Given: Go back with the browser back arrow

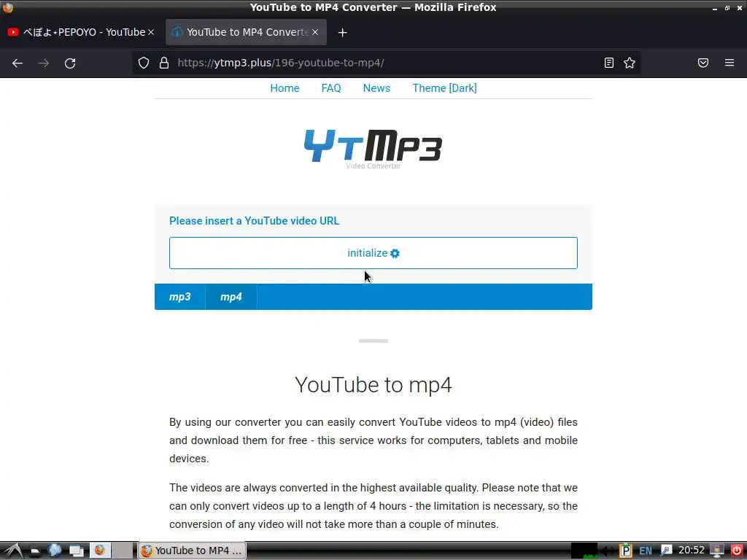Looking at the screenshot, I should pos(18,63).
